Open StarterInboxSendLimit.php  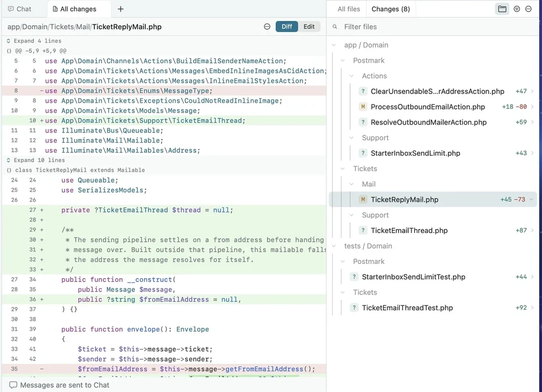click(415, 153)
